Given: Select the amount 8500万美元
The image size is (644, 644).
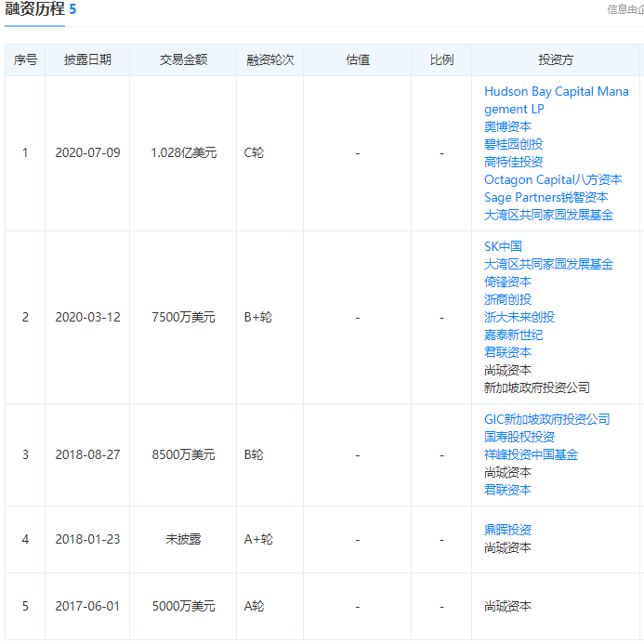Looking at the screenshot, I should 183,455.
